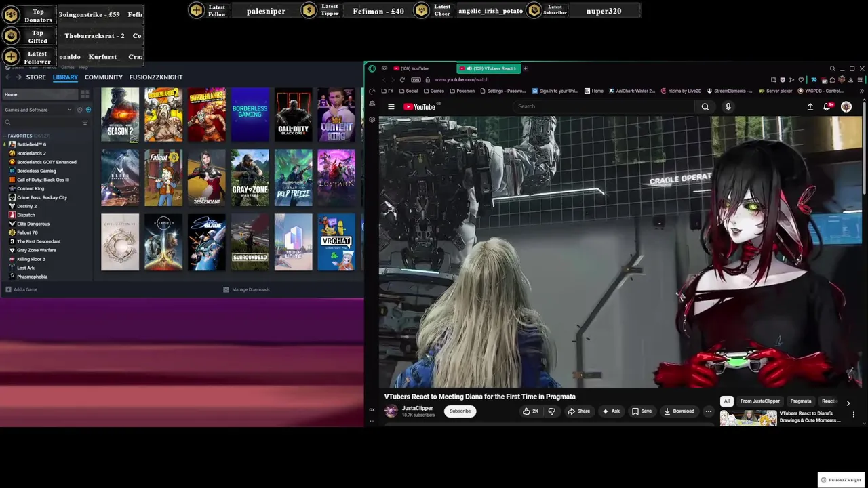Click the Download video button
Viewport: 868px width, 488px height.
tap(679, 411)
